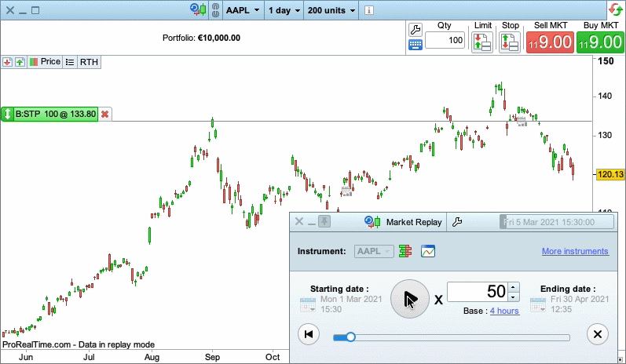
Task: Click the chart icon beside Instrument
Action: (428, 251)
